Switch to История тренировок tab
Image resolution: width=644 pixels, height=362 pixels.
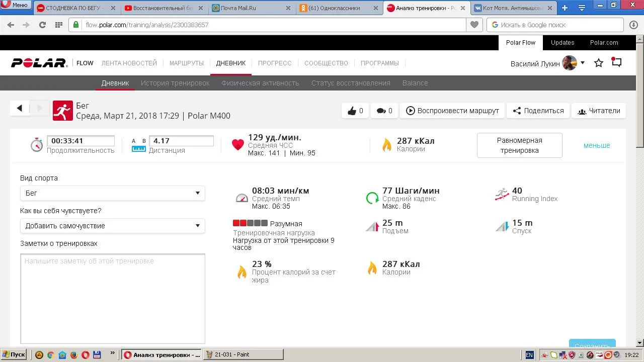(x=175, y=83)
